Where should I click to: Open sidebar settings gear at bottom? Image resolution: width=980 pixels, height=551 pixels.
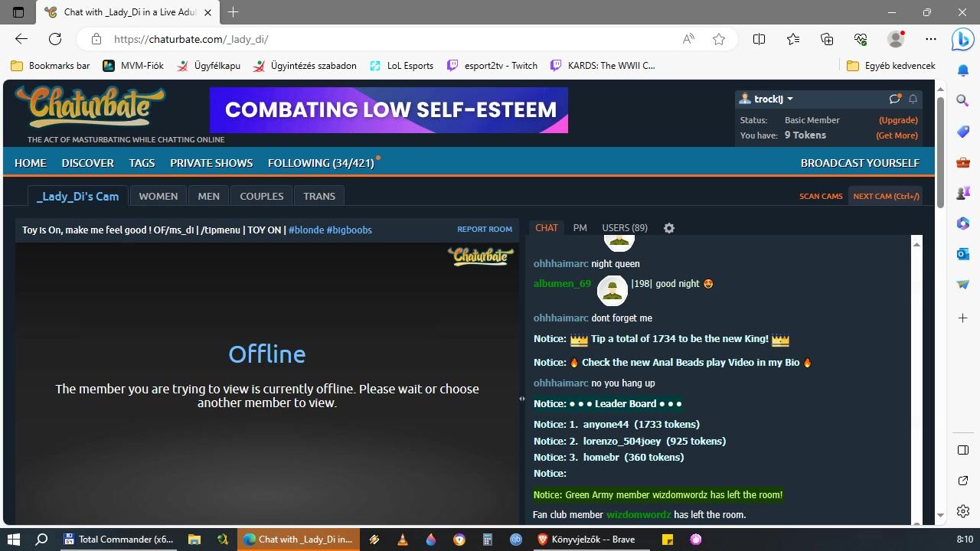click(x=963, y=510)
